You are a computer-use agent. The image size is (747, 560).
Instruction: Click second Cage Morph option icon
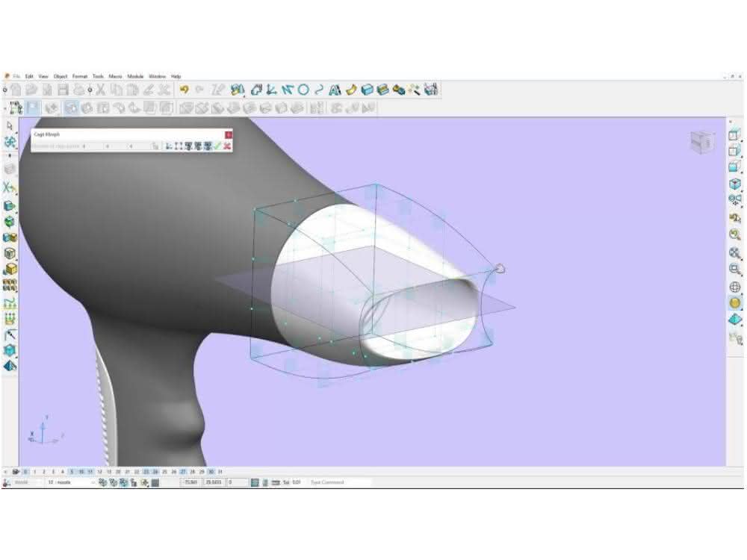179,146
